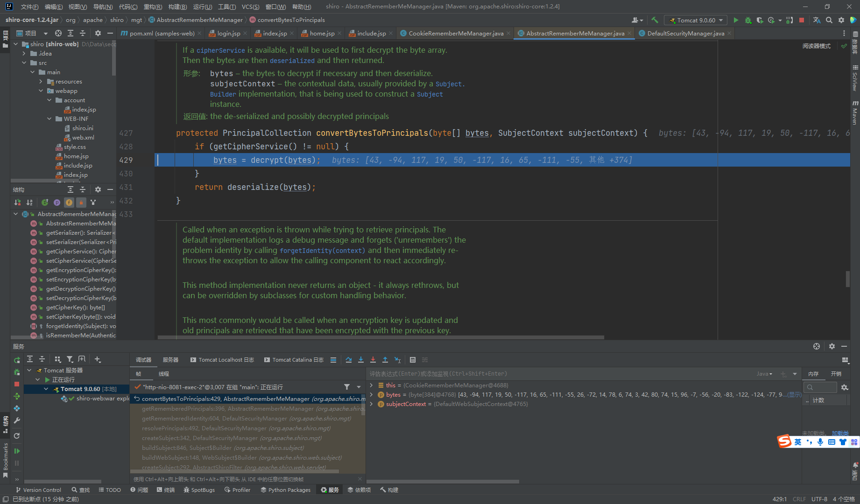Image resolution: width=860 pixels, height=504 pixels.
Task: Open Maven tool window on right edge
Action: (x=855, y=112)
